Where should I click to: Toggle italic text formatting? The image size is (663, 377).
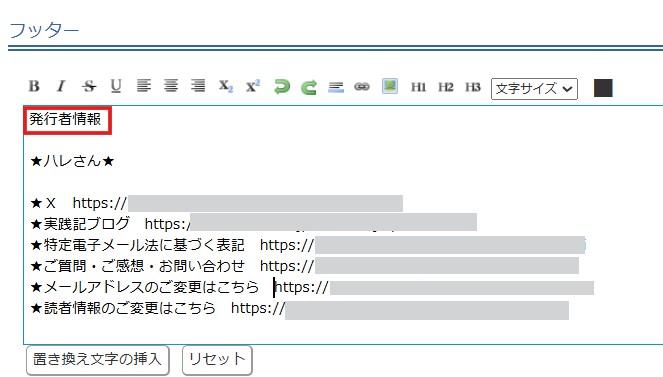(61, 86)
